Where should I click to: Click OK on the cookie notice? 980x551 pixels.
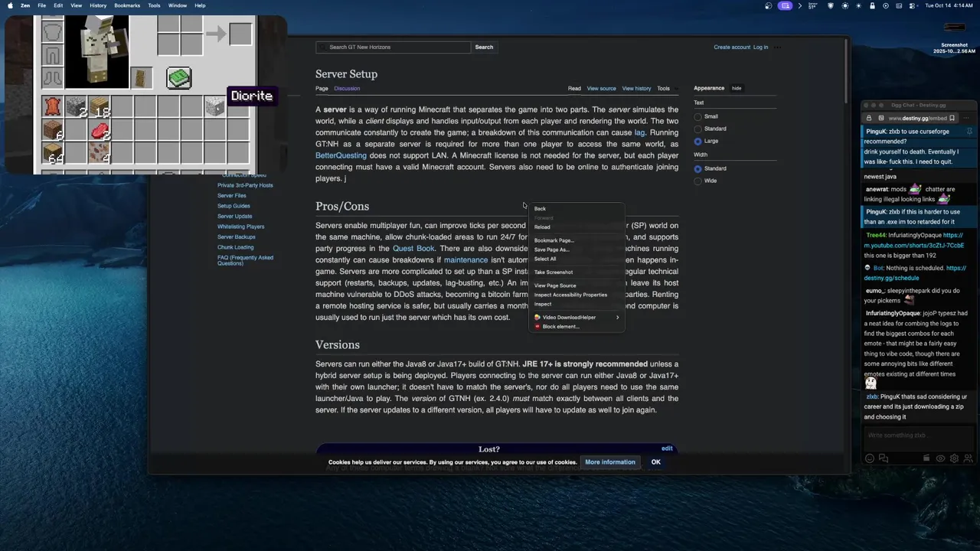click(655, 462)
